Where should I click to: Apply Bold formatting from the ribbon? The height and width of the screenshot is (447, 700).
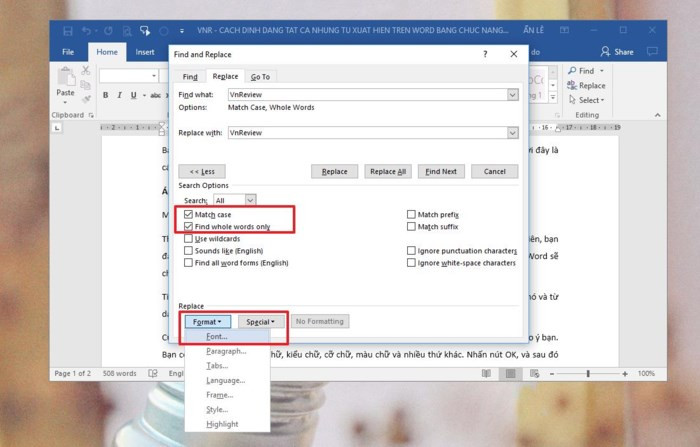point(105,96)
